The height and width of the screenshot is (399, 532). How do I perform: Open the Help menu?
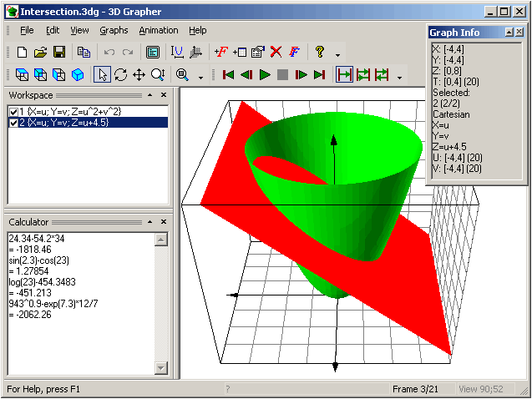197,30
